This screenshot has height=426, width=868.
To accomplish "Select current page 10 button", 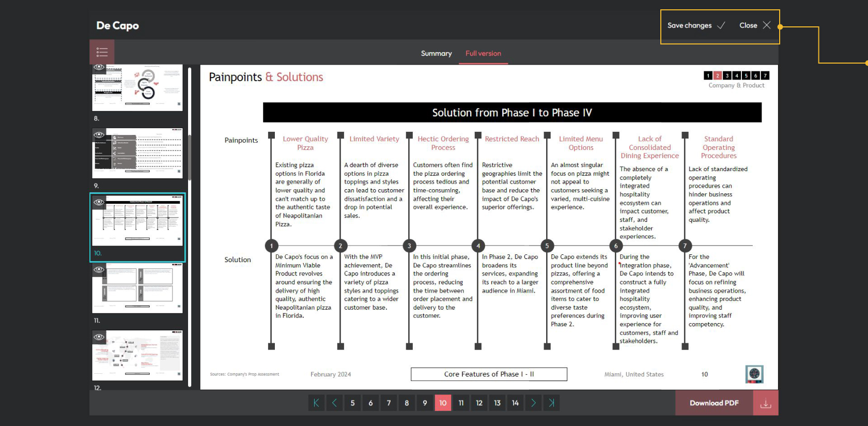I will click(443, 403).
